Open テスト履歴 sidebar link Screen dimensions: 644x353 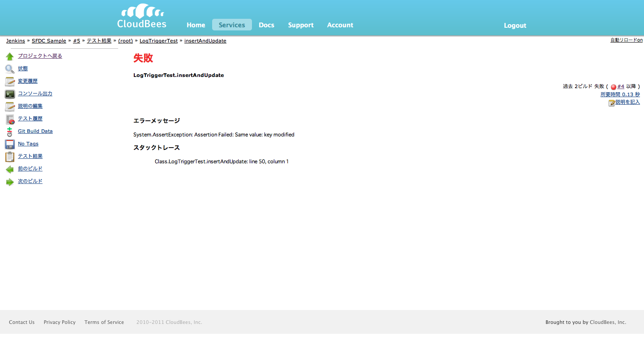(30, 119)
